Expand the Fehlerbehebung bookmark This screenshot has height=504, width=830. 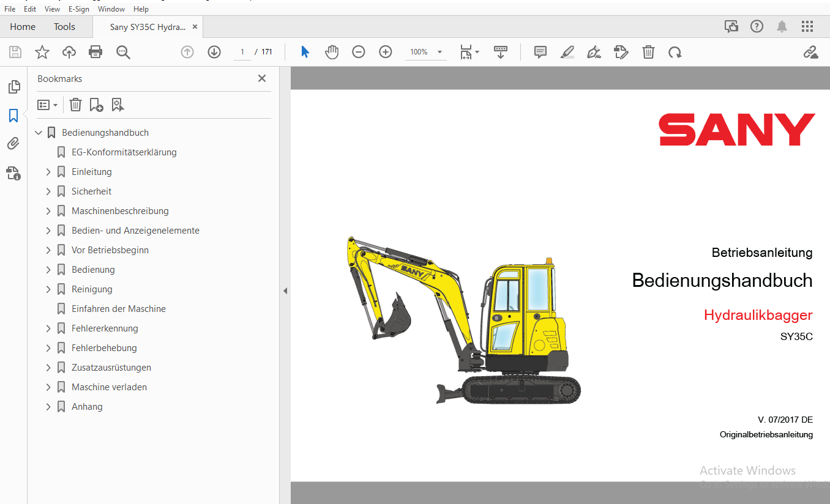pos(48,348)
